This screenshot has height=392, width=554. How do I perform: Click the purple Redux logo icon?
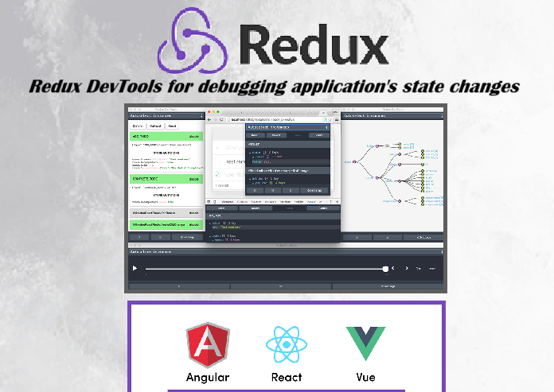click(x=193, y=41)
